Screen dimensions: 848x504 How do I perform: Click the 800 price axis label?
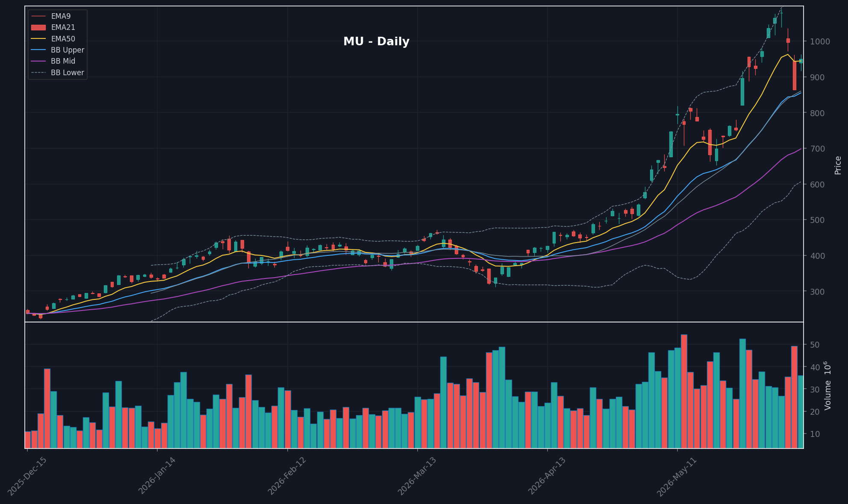[817, 113]
